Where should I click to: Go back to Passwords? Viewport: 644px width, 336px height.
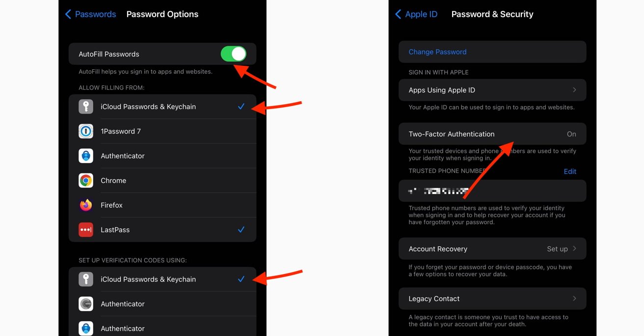pyautogui.click(x=91, y=14)
